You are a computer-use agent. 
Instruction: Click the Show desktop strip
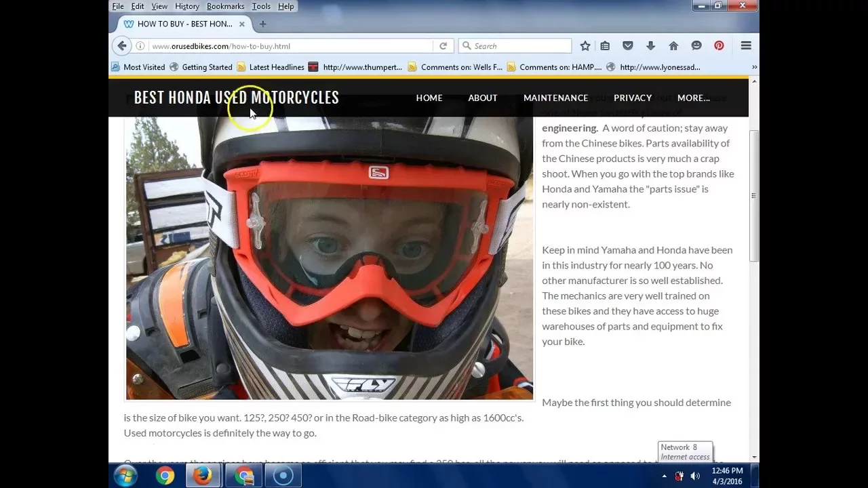click(755, 476)
